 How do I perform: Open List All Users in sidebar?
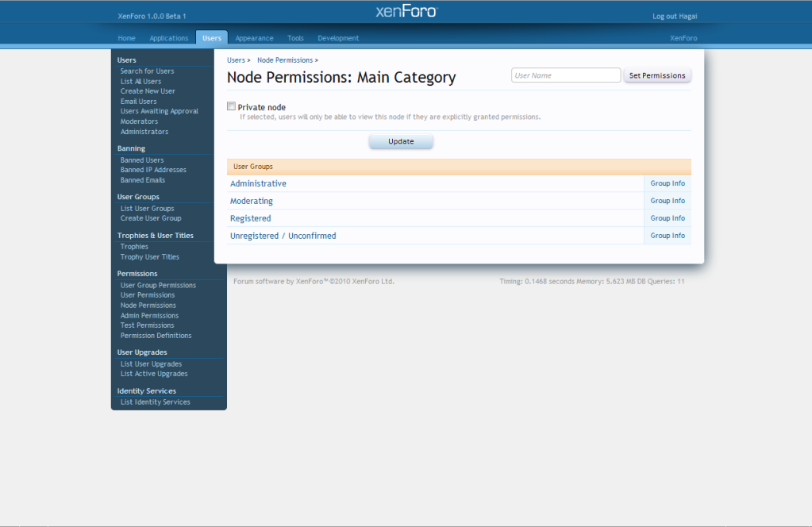[x=140, y=81]
